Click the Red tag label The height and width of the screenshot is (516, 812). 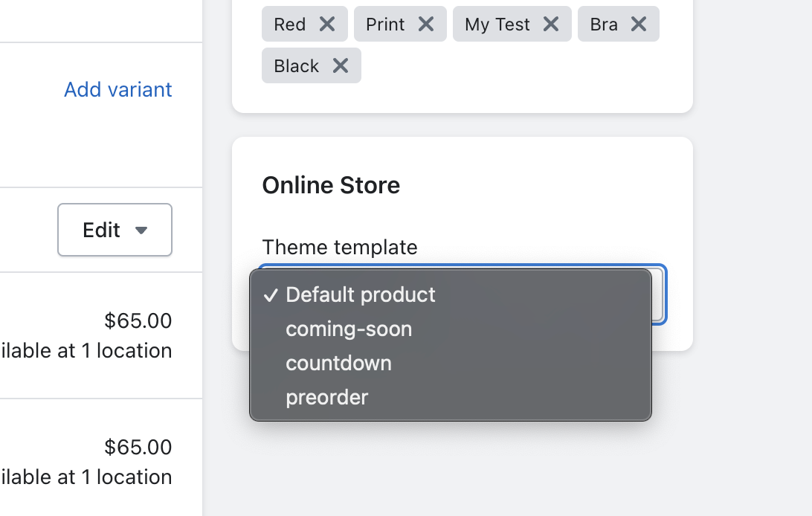point(290,25)
